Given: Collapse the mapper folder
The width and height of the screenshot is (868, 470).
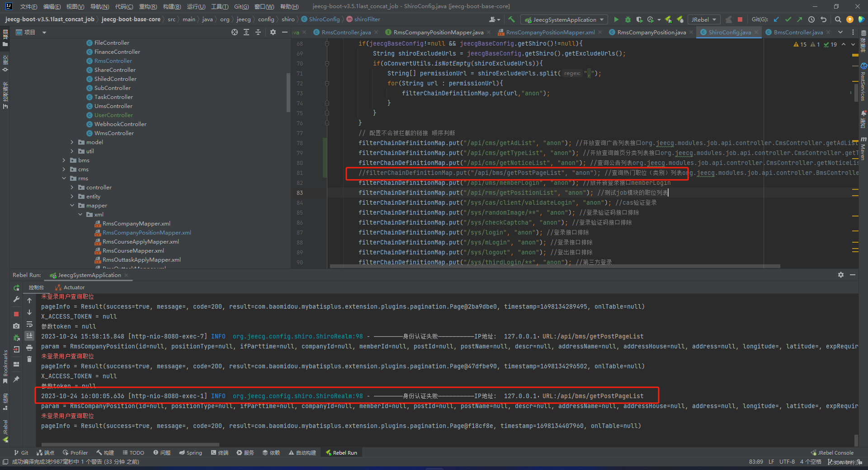Looking at the screenshot, I should (72, 205).
